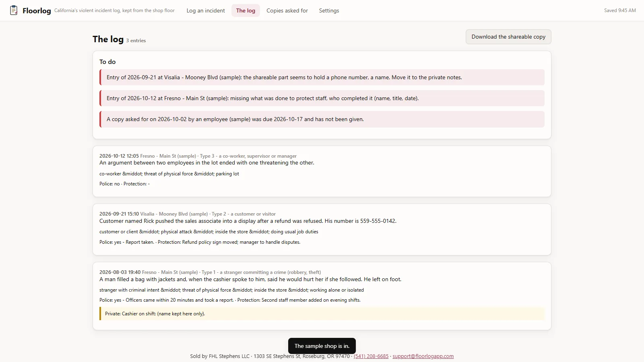Click the man filled a bag description

pyautogui.click(x=250, y=279)
